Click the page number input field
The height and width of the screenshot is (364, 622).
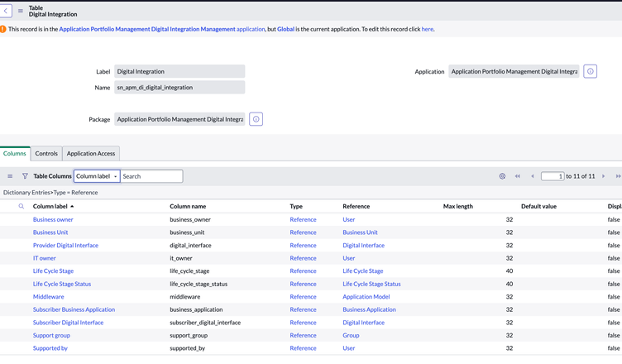[x=553, y=176]
